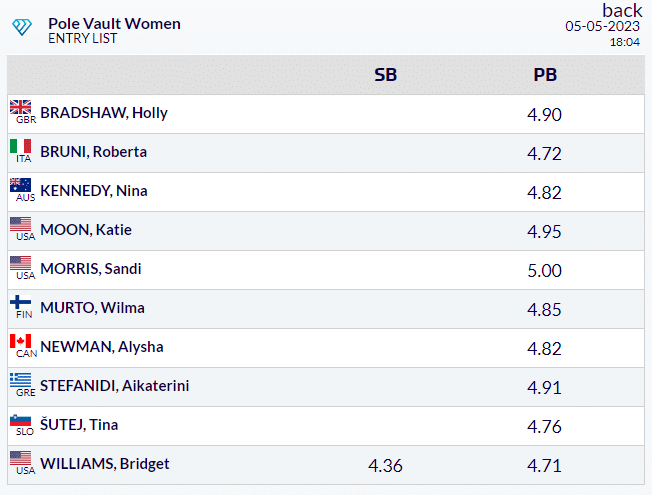Select the PB column header
The width and height of the screenshot is (652, 495).
point(545,75)
